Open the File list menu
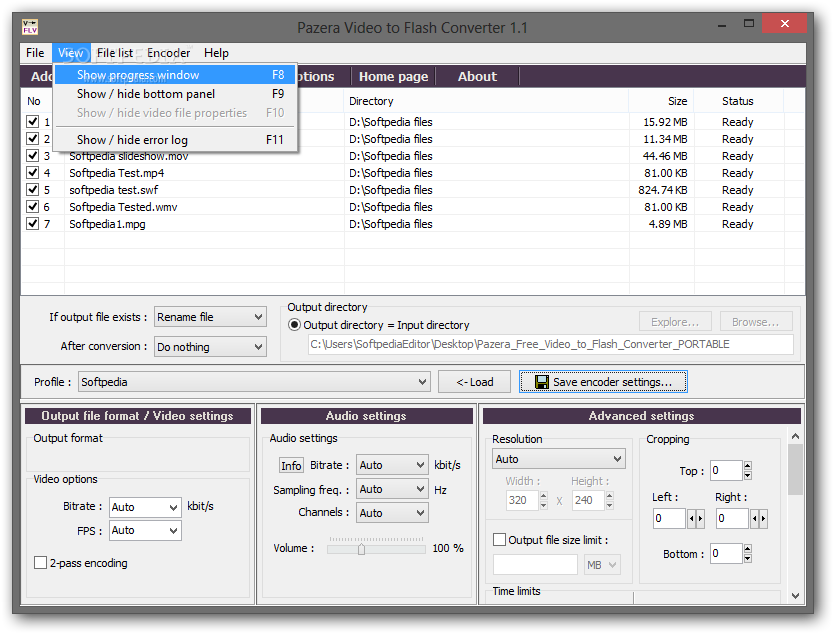 115,53
